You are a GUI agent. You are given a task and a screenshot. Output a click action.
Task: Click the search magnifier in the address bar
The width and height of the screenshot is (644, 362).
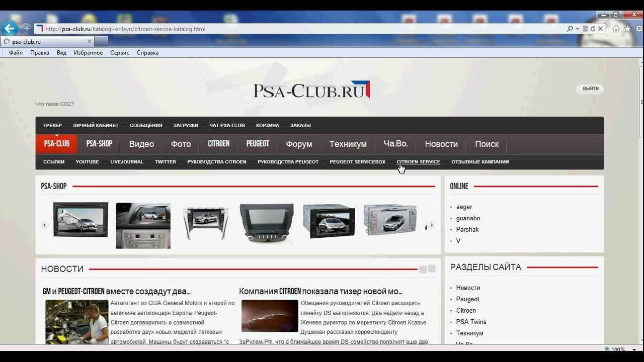tap(570, 29)
